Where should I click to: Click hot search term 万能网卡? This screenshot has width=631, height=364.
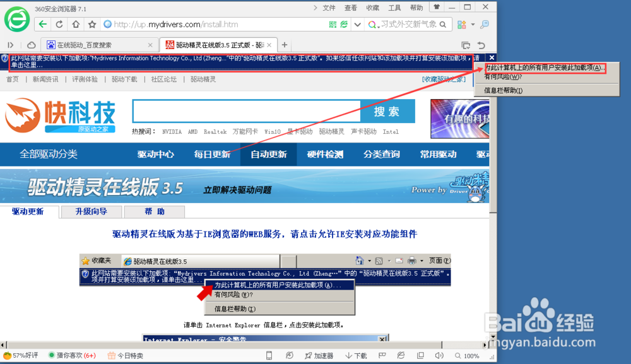245,131
